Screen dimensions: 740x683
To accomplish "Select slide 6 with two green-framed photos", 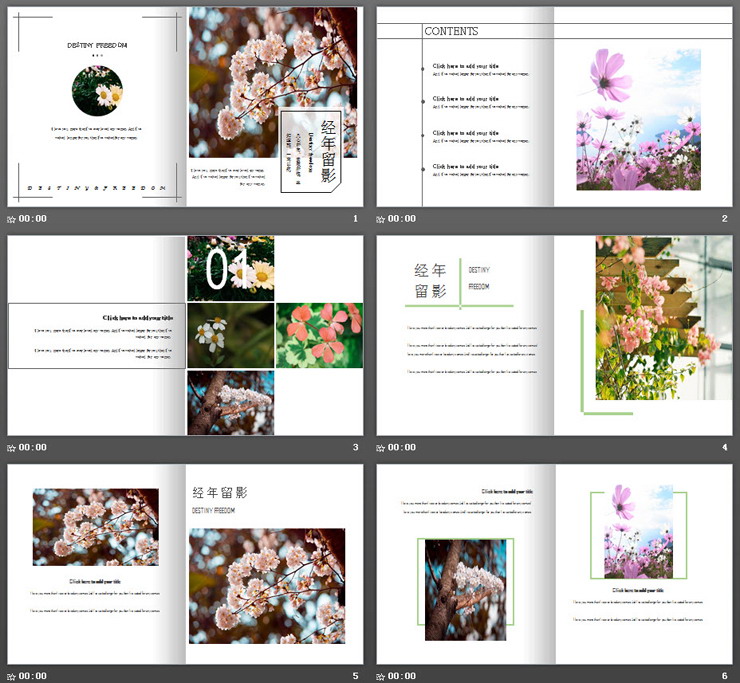I will tap(554, 564).
